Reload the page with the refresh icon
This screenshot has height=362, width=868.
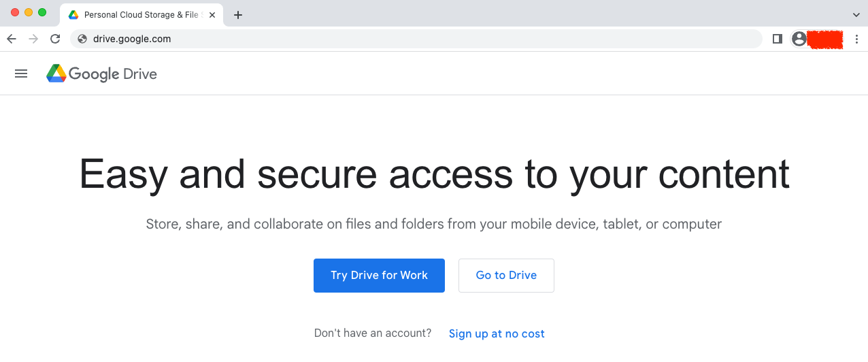point(55,39)
